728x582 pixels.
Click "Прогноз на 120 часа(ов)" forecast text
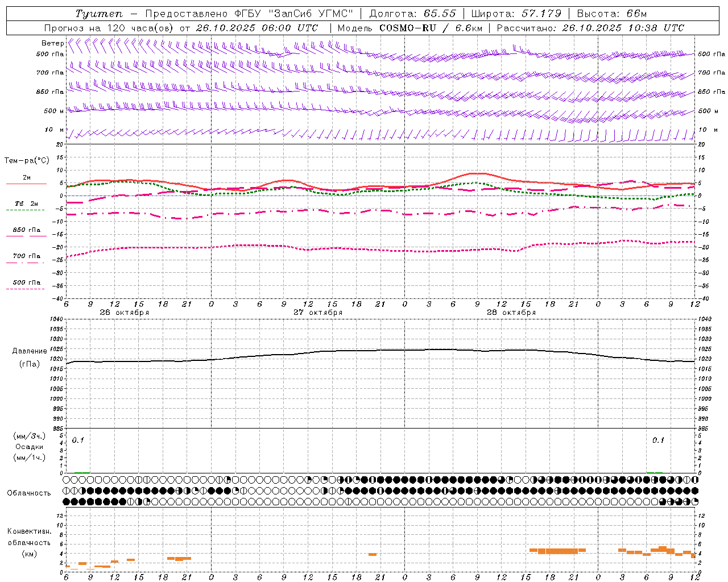[109, 28]
